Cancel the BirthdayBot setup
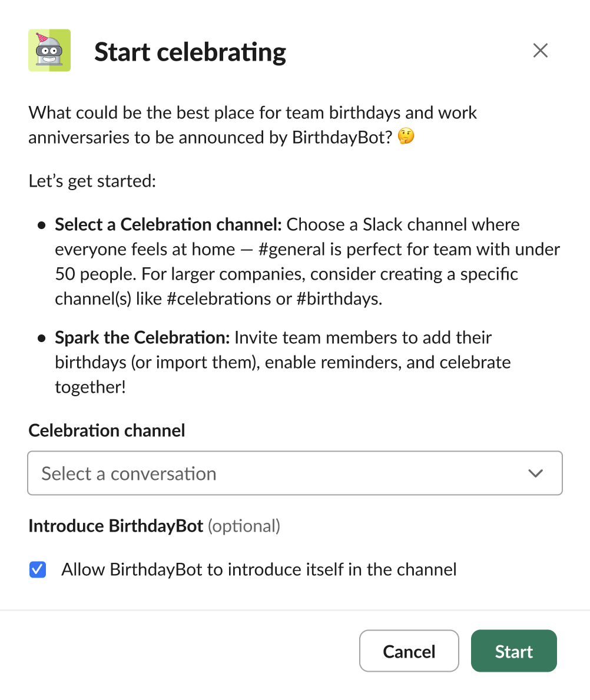Screen dimensions: 590x700 tap(409, 651)
